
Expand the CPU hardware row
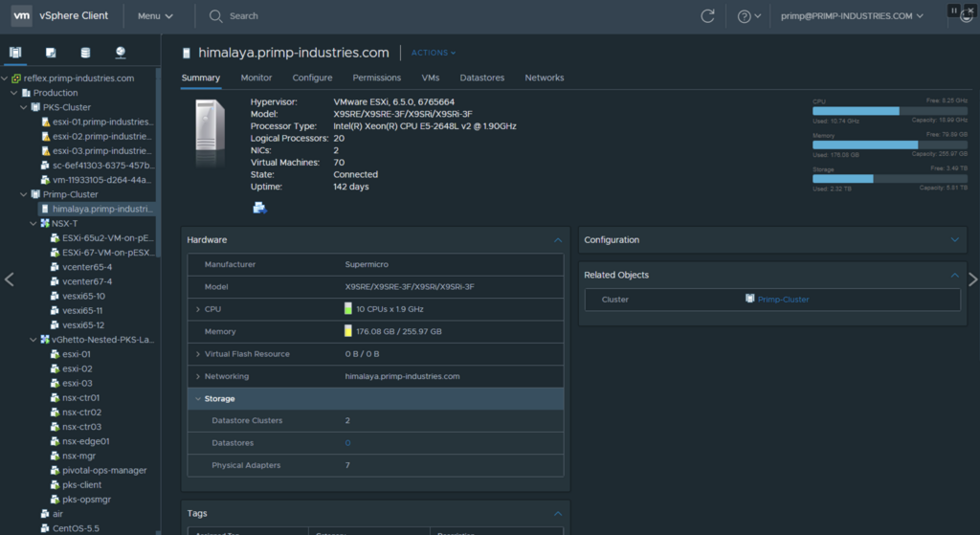click(x=198, y=309)
